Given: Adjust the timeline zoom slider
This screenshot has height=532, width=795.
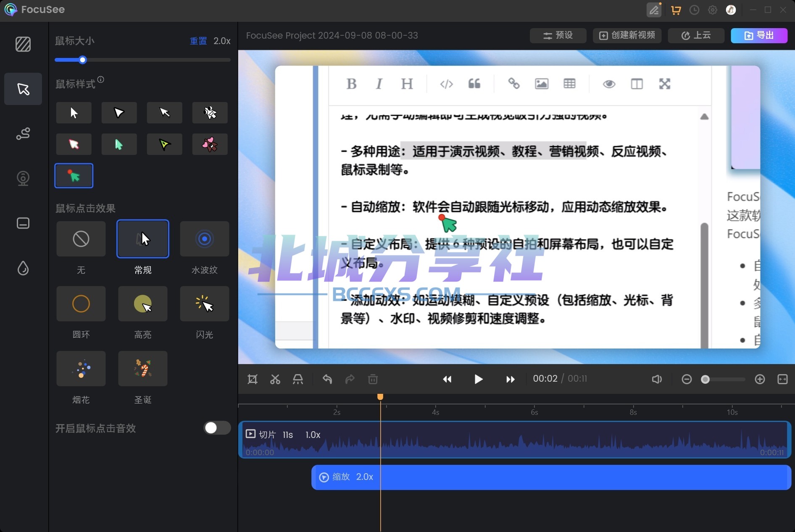Looking at the screenshot, I should [705, 380].
